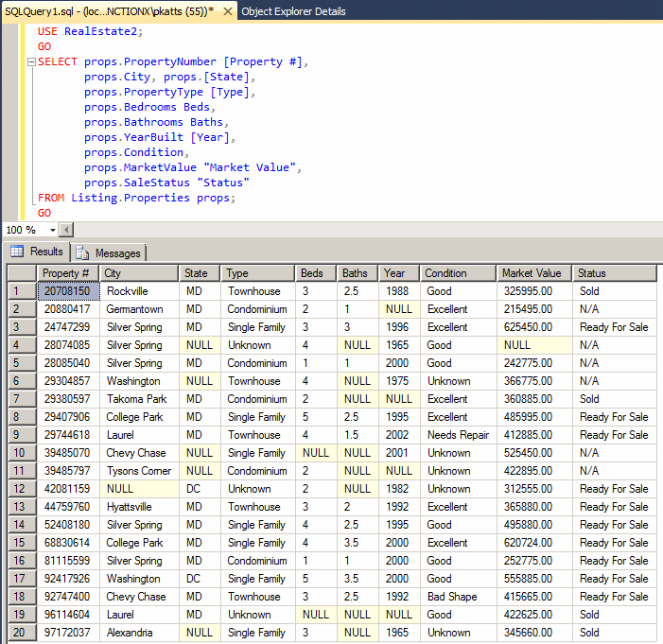Viewport: 663px width, 644px height.
Task: Click property number 29304857
Action: tap(68, 381)
